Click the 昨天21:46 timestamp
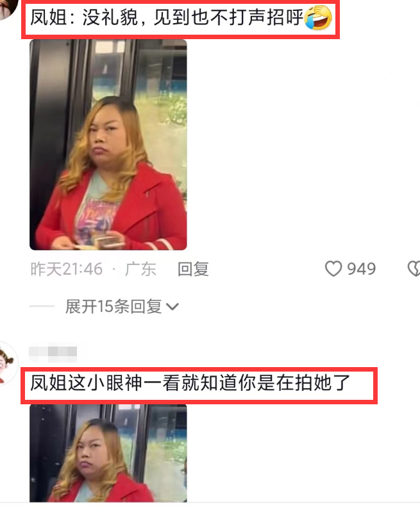 (x=66, y=269)
